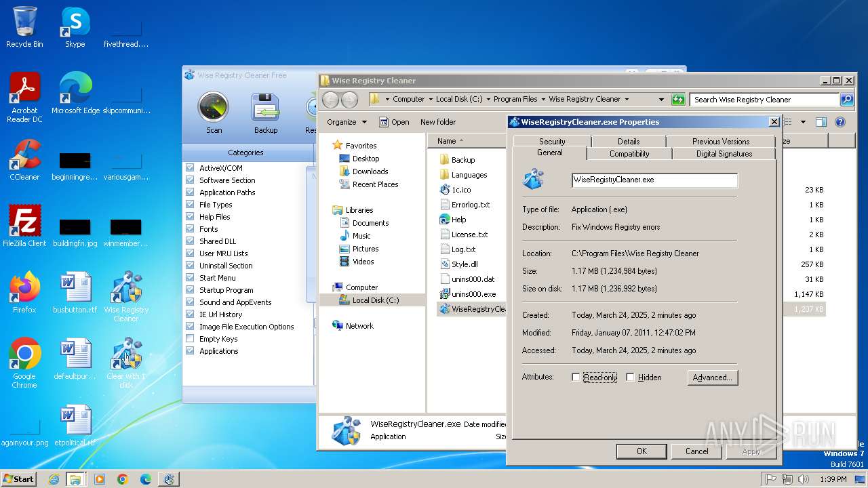
Task: Expand the address bar history dropdown
Action: coord(661,100)
